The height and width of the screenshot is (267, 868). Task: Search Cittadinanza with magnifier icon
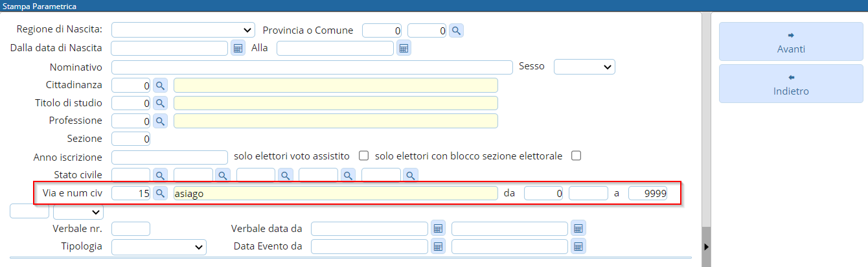[160, 86]
